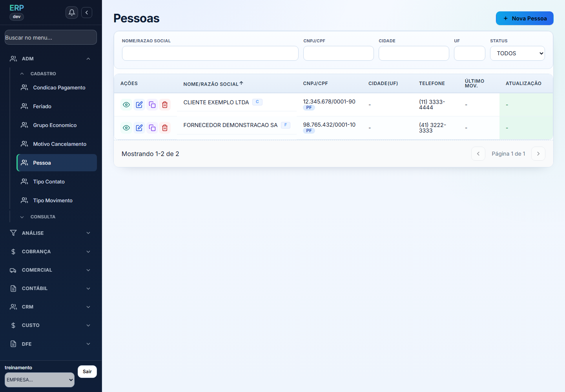Edit the FORNECEDOR DEMONSTRACAO SA record
The width and height of the screenshot is (565, 392).
(139, 128)
